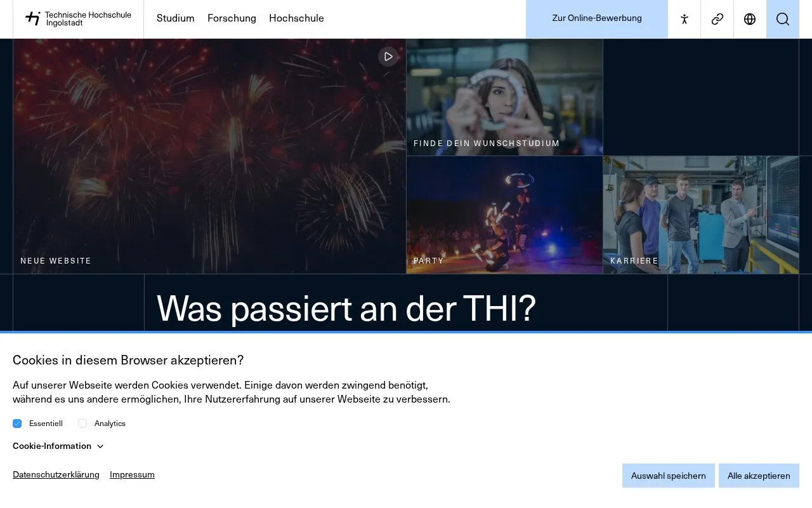The height and width of the screenshot is (508, 812).
Task: Click the Zur Online-Bewerbung button
Action: tap(597, 19)
